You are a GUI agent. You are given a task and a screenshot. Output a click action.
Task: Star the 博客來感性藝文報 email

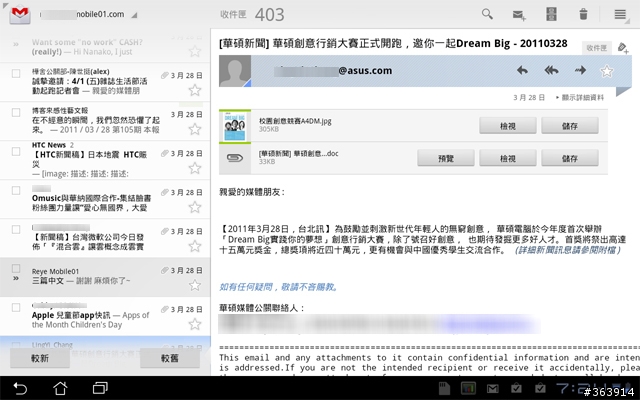[x=195, y=129]
